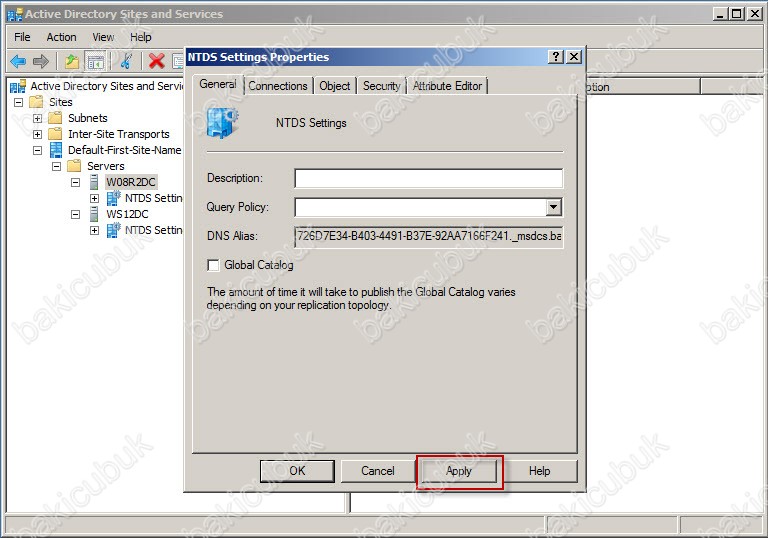Select the Servers tree label
The height and width of the screenshot is (538, 768).
tap(106, 166)
